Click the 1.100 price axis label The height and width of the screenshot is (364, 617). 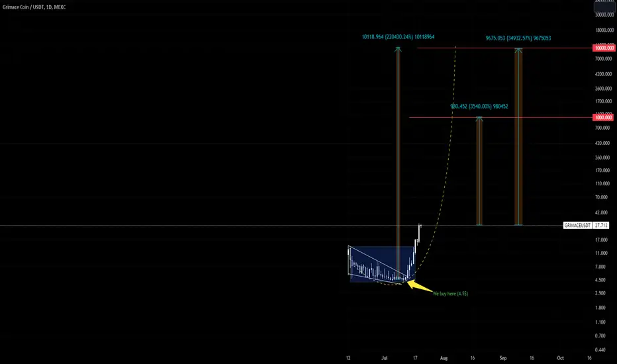[600, 322]
